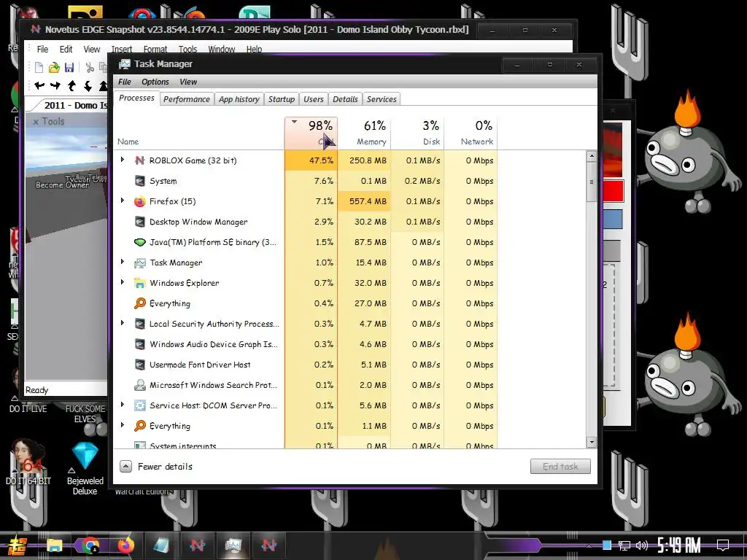Open the notification center icon
The width and height of the screenshot is (747, 560).
723,545
